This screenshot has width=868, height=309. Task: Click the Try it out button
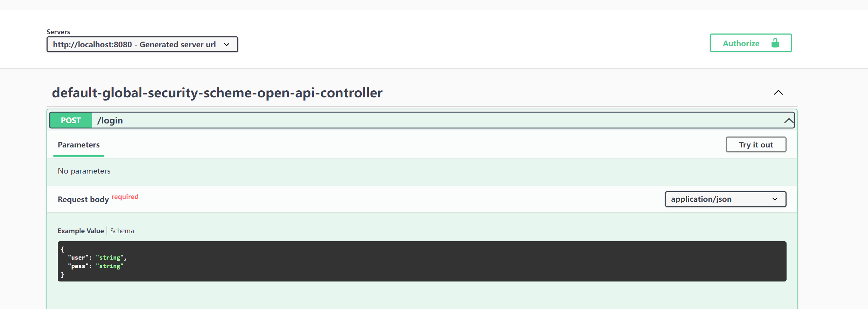click(x=756, y=145)
